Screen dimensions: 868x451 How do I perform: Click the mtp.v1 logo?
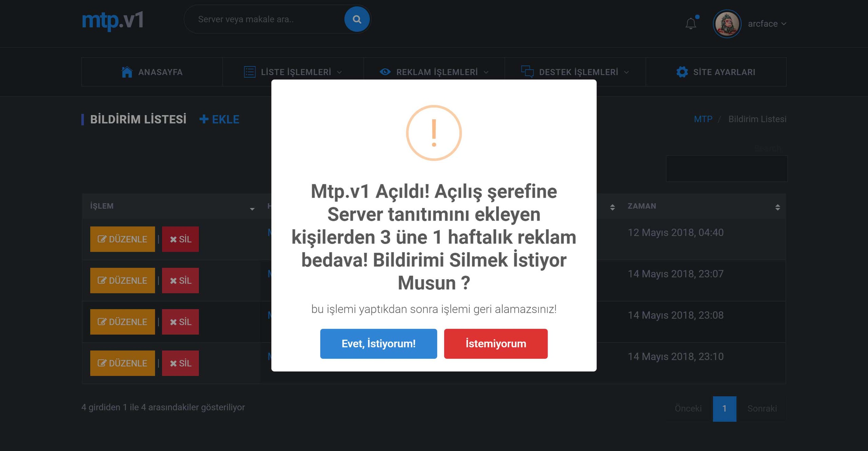[113, 20]
